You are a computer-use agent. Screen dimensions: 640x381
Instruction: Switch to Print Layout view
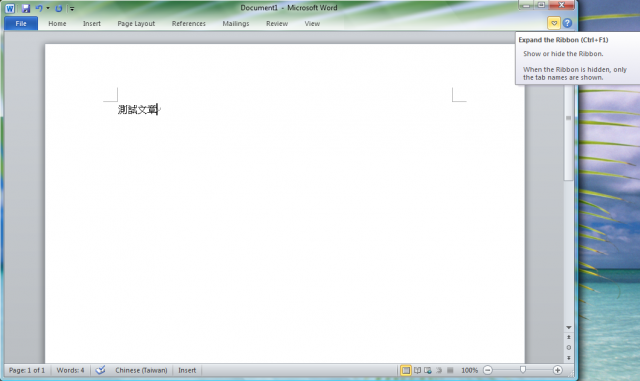(x=406, y=370)
